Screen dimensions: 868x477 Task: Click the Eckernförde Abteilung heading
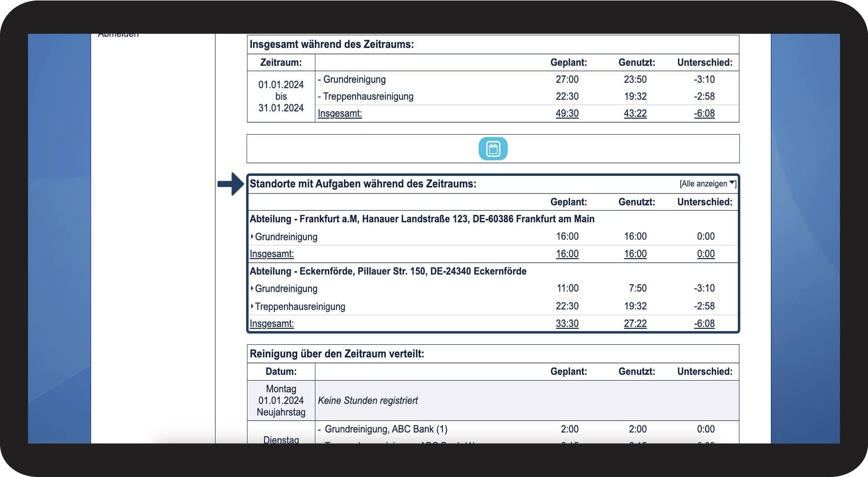pos(388,271)
